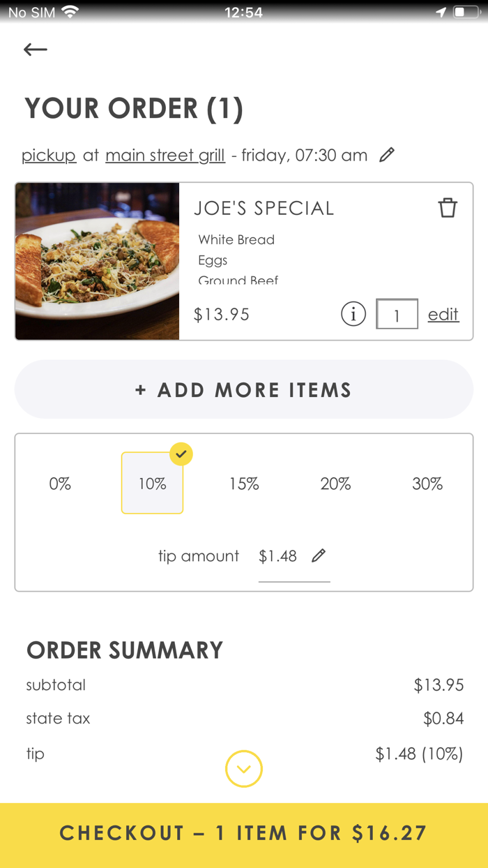Delete Joe's Special using the trash icon
The image size is (488, 868).
pos(448,207)
